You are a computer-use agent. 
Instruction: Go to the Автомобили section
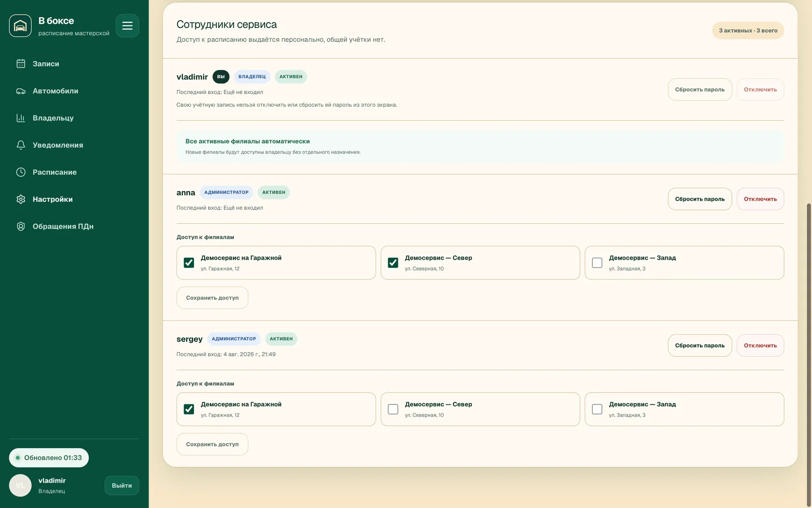click(74, 91)
